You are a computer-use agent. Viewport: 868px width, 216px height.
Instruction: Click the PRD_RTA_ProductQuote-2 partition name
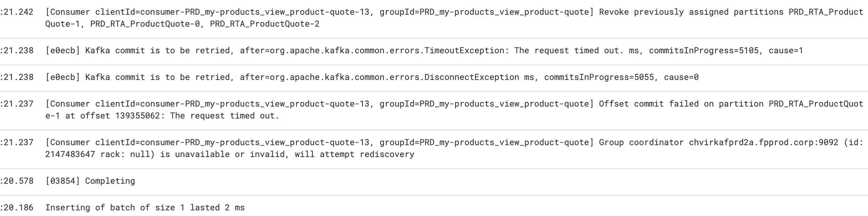(x=264, y=24)
